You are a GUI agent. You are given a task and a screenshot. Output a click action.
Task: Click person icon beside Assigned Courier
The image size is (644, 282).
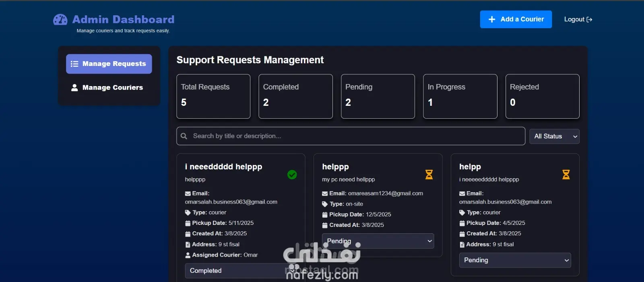(188, 255)
